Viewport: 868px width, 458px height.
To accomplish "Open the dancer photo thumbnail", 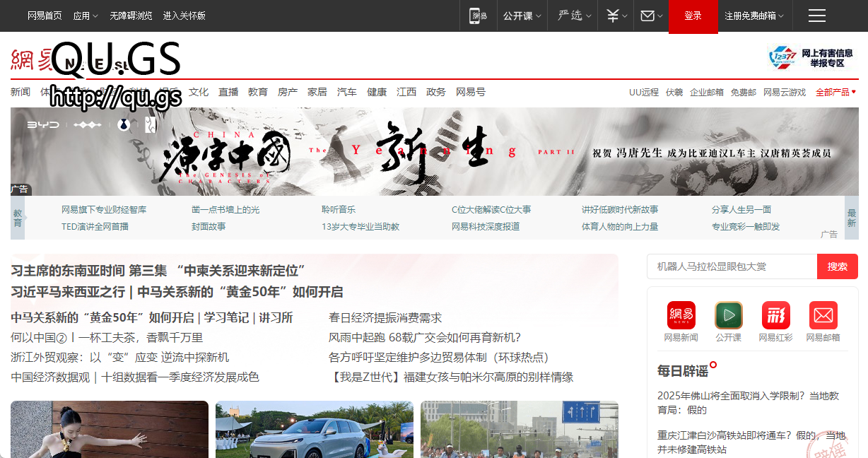I will (x=110, y=430).
